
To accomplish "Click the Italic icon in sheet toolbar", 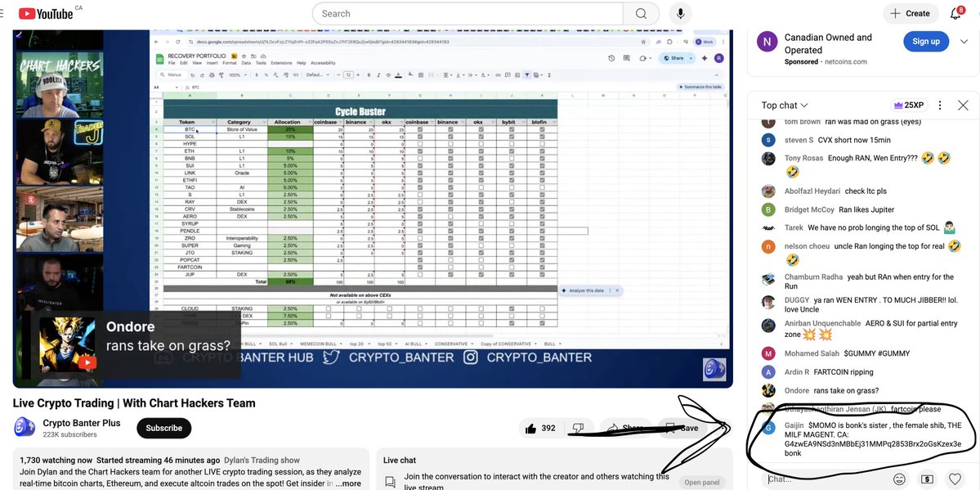I will (x=378, y=75).
